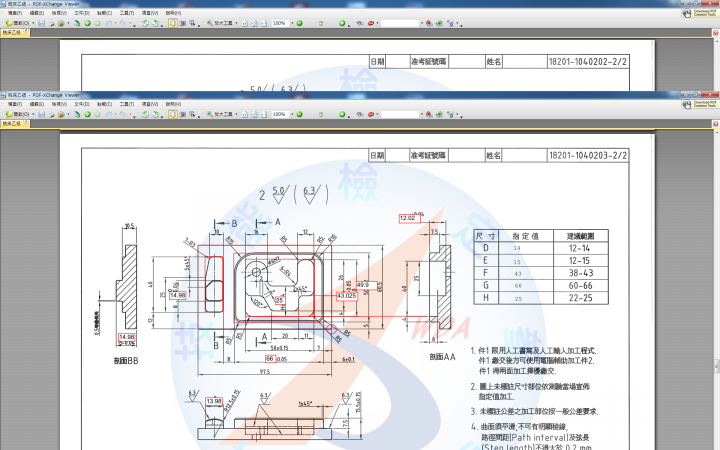Screen dimensions: 720x450
Task: Open zoom percentage dropdown in back window
Action: coord(292,23)
